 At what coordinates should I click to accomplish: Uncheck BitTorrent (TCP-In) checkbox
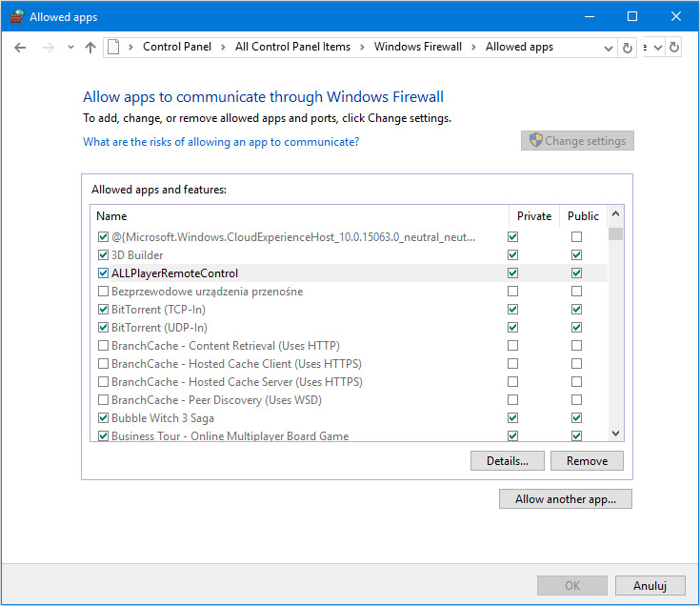coord(103,309)
